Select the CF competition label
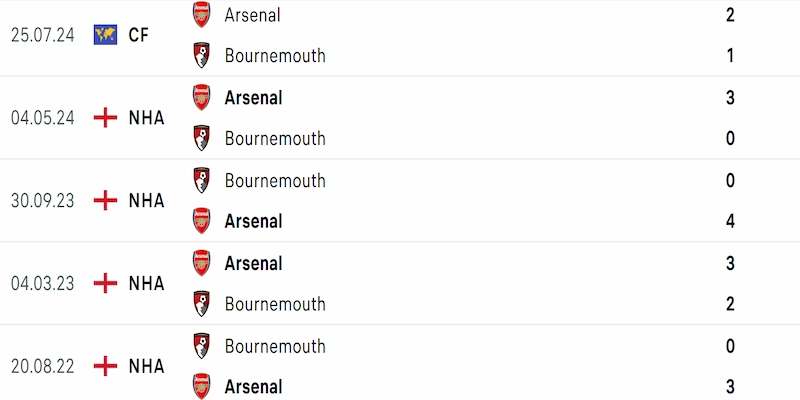The height and width of the screenshot is (400, 800). coord(138,35)
